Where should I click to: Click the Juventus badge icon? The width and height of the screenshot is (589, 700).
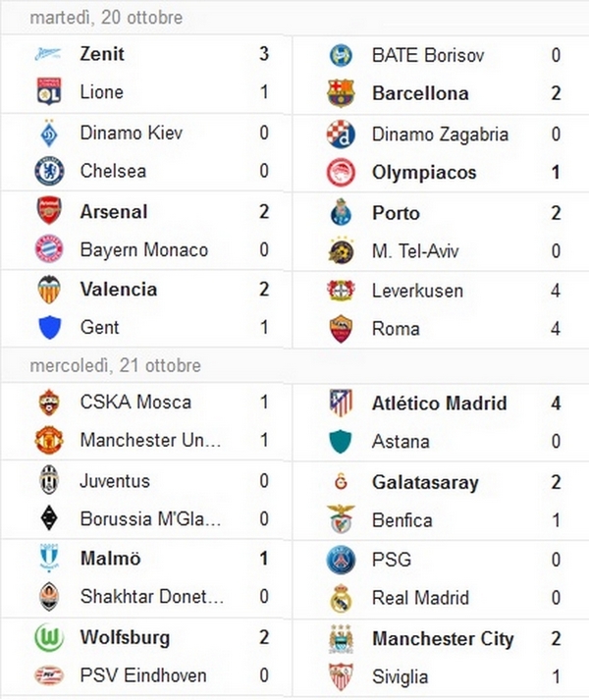coord(49,480)
